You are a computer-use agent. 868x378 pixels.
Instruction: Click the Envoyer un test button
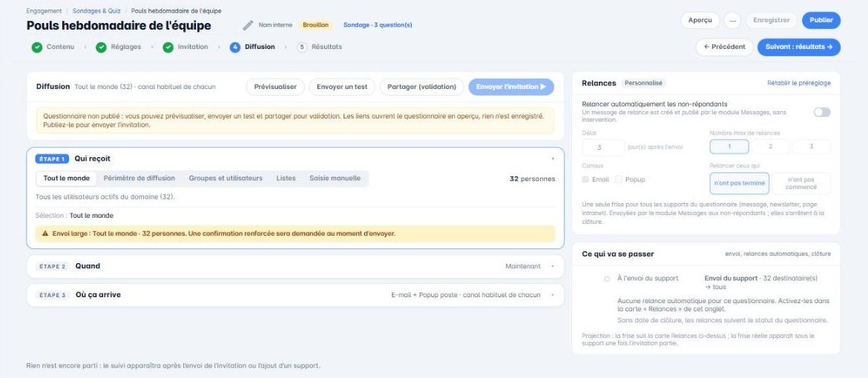click(x=341, y=87)
